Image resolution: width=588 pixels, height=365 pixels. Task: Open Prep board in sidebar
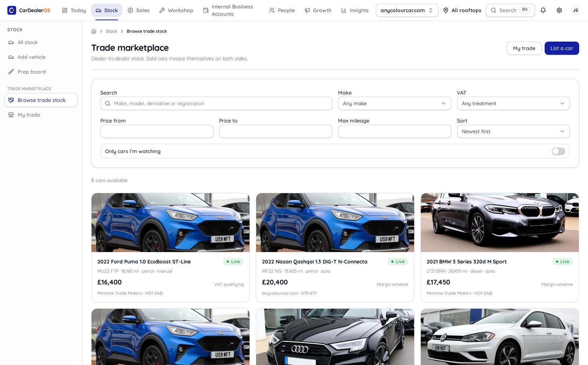[x=41, y=72]
